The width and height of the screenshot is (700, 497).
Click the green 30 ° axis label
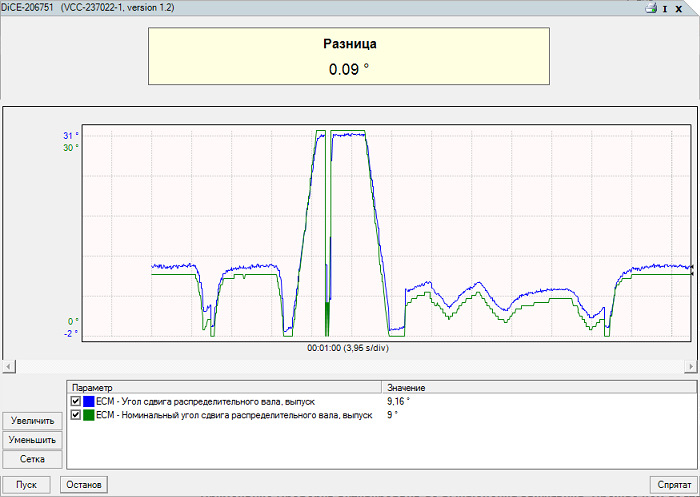(x=71, y=147)
